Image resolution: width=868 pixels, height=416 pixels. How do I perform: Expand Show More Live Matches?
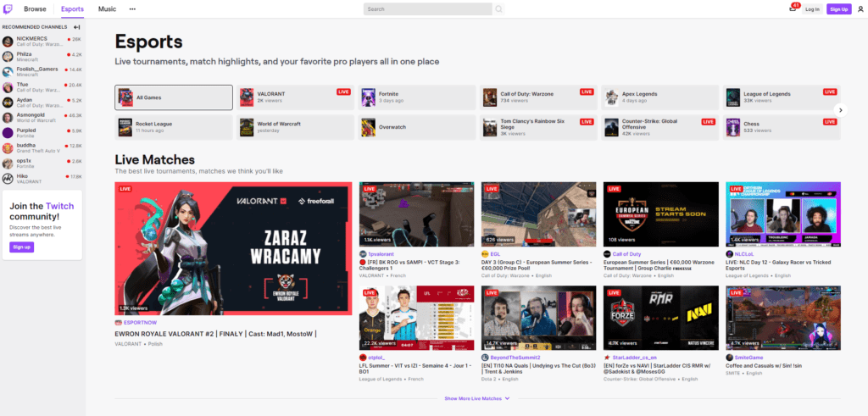click(x=476, y=398)
